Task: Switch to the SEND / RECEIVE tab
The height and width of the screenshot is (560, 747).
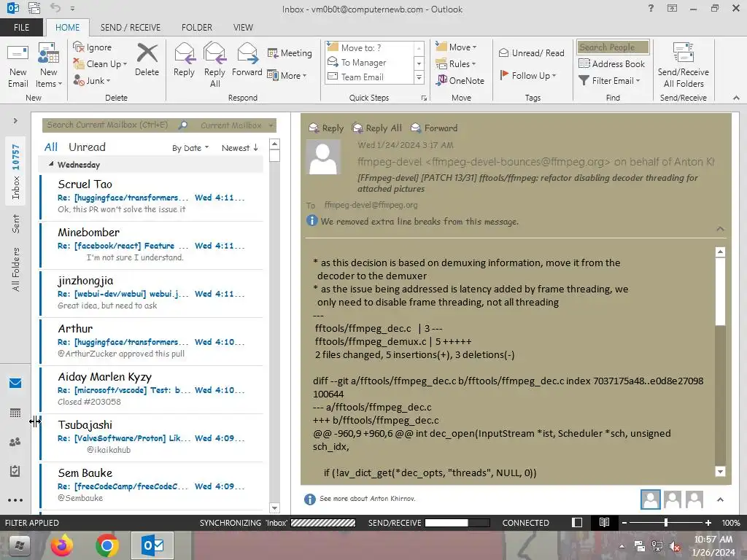Action: click(x=130, y=27)
